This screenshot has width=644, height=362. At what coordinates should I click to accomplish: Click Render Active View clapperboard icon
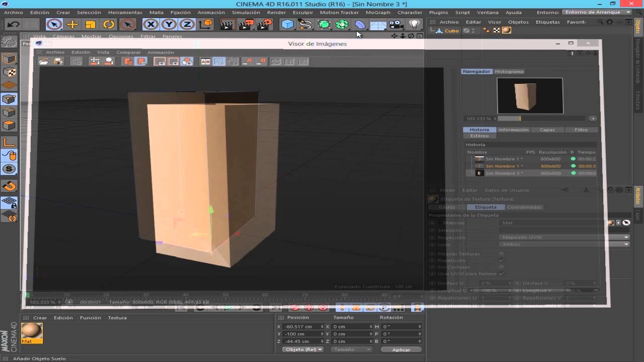(x=228, y=24)
